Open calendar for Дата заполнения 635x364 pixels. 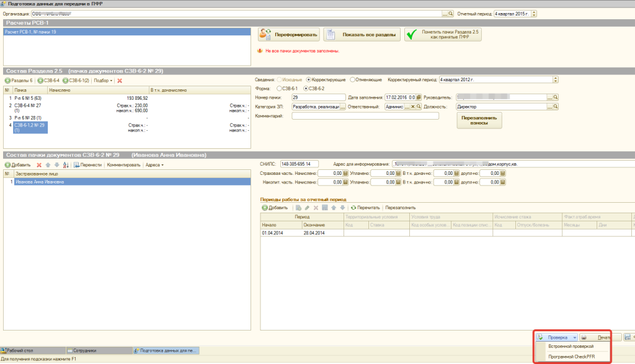point(419,97)
